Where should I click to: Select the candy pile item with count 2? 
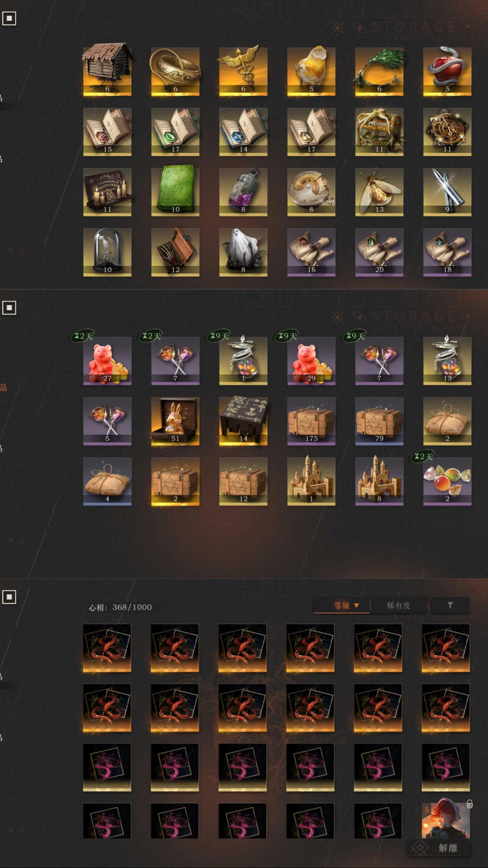447,481
